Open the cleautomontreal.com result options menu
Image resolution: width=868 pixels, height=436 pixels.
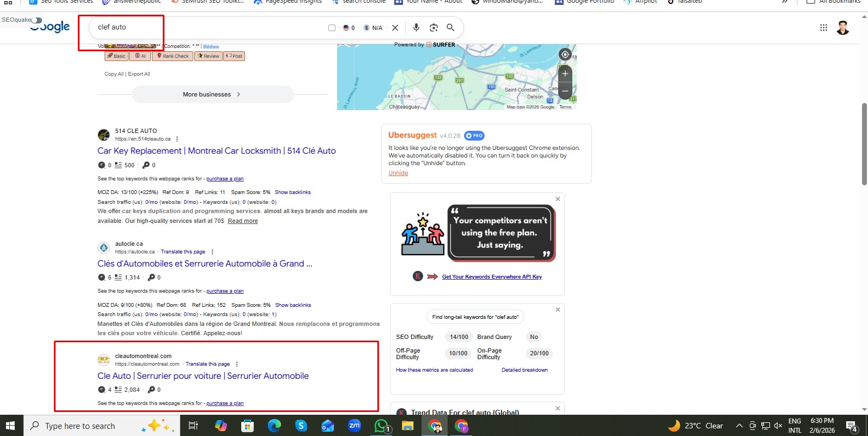pyautogui.click(x=237, y=364)
